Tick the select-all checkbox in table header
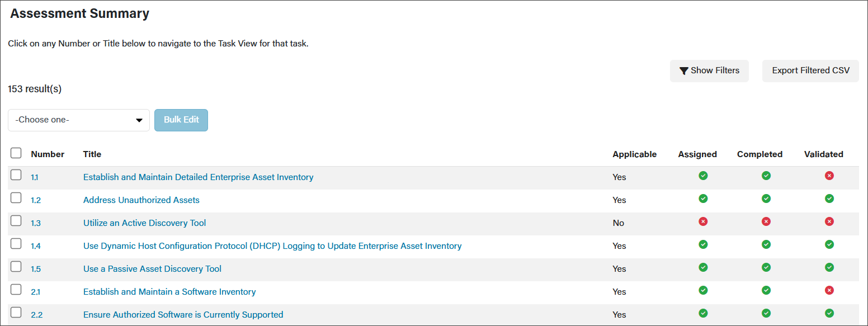The height and width of the screenshot is (326, 868). point(16,153)
